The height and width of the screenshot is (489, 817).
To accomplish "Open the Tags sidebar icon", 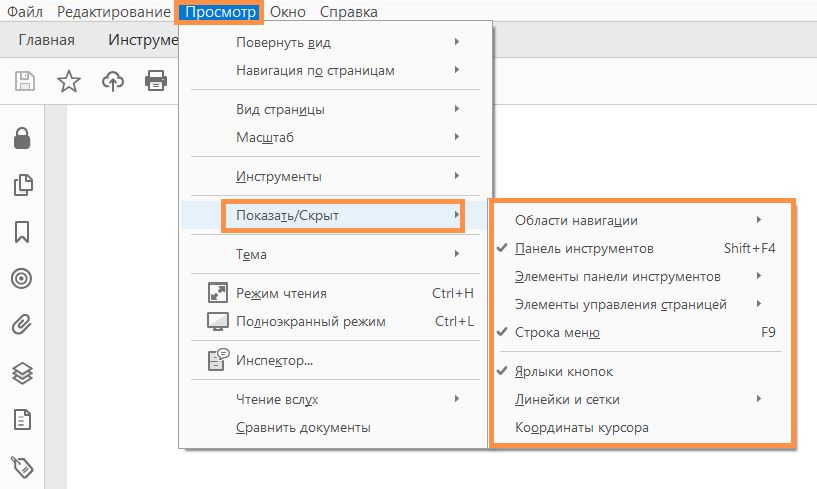I will coord(22,467).
